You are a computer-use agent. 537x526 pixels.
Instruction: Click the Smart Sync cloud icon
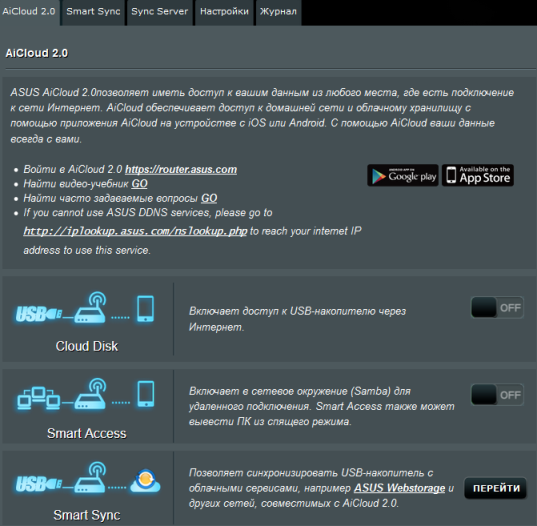[x=145, y=481]
